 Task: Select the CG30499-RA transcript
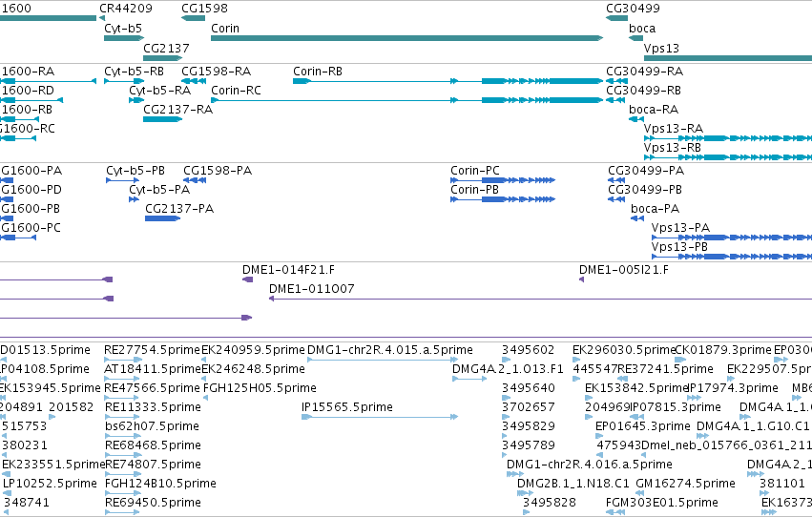click(x=616, y=81)
